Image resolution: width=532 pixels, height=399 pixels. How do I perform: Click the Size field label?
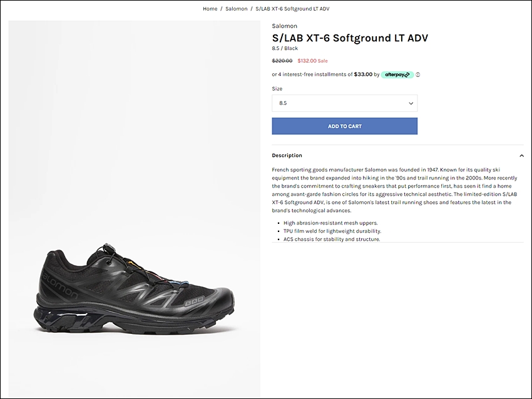click(277, 88)
